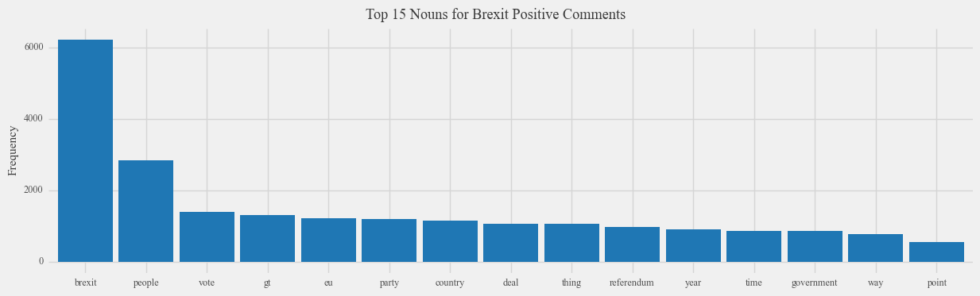This screenshot has height=296, width=980.
Task: Select the gt bar
Action: pos(268,238)
